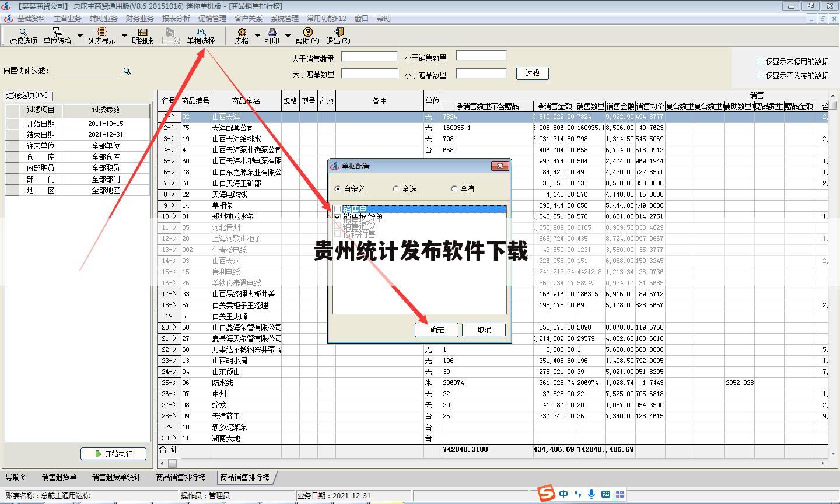The image size is (840, 504).
Task: Select the 全选 radio option
Action: point(396,189)
